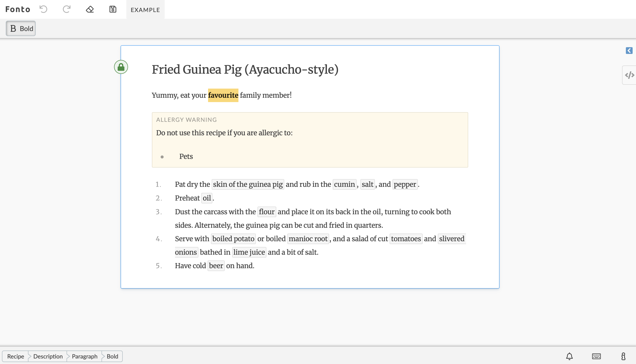636x364 pixels.
Task: Select Bold in the breadcrumb bar
Action: [x=112, y=356]
